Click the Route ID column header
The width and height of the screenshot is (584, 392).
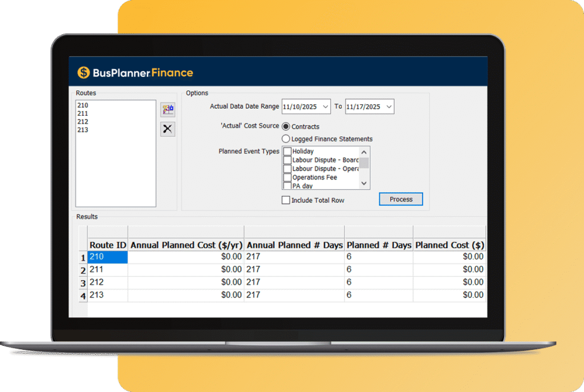coord(108,245)
